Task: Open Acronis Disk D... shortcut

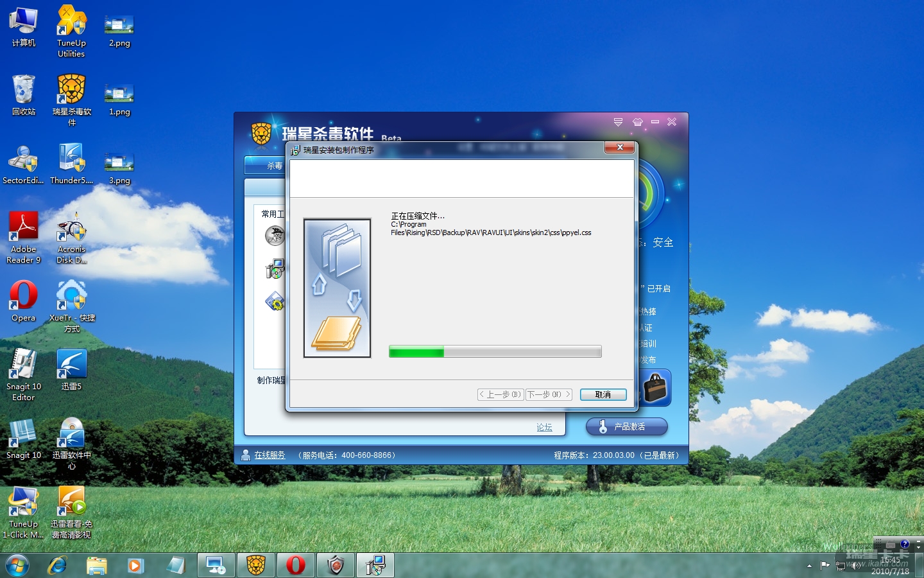Action: [71, 238]
